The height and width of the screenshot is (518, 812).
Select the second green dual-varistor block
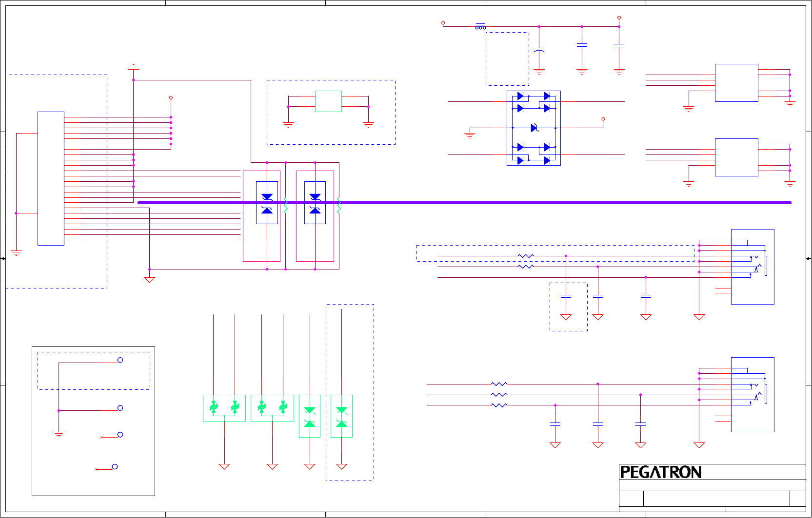point(272,408)
